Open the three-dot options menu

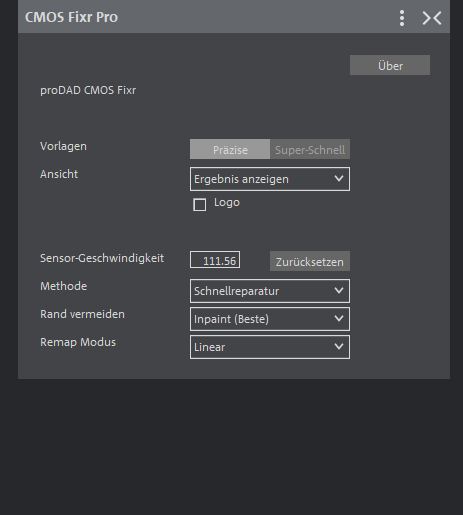[x=402, y=18]
